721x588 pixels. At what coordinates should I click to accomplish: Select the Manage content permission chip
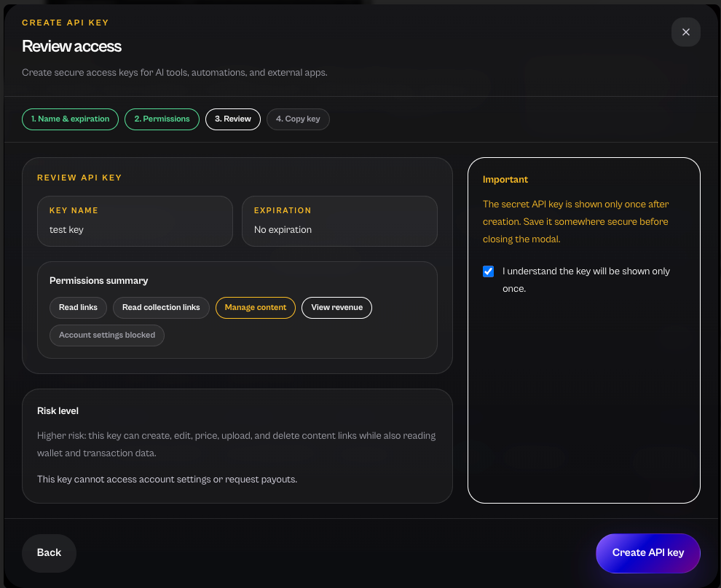pos(255,307)
